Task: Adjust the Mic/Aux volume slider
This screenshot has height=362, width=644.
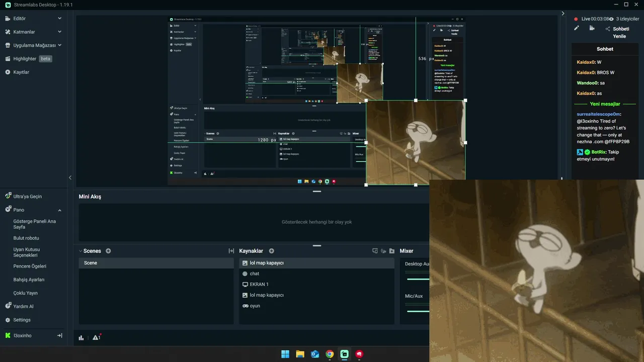Action: [418, 311]
